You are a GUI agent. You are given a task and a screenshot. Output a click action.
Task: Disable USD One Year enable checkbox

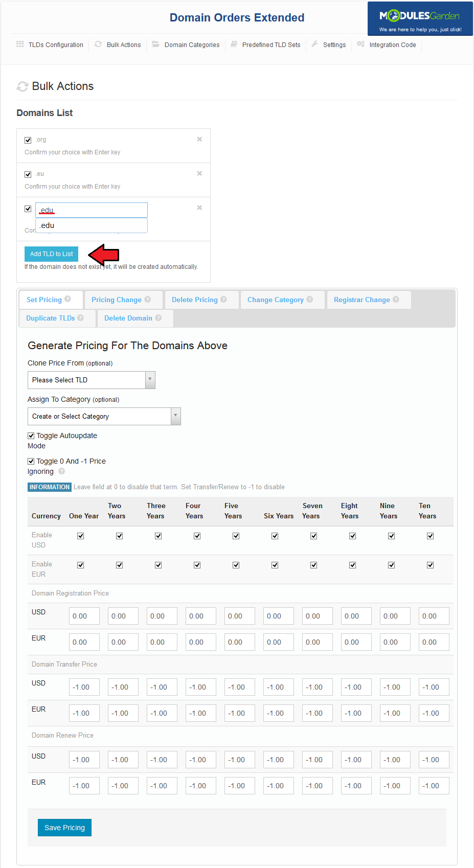80,536
